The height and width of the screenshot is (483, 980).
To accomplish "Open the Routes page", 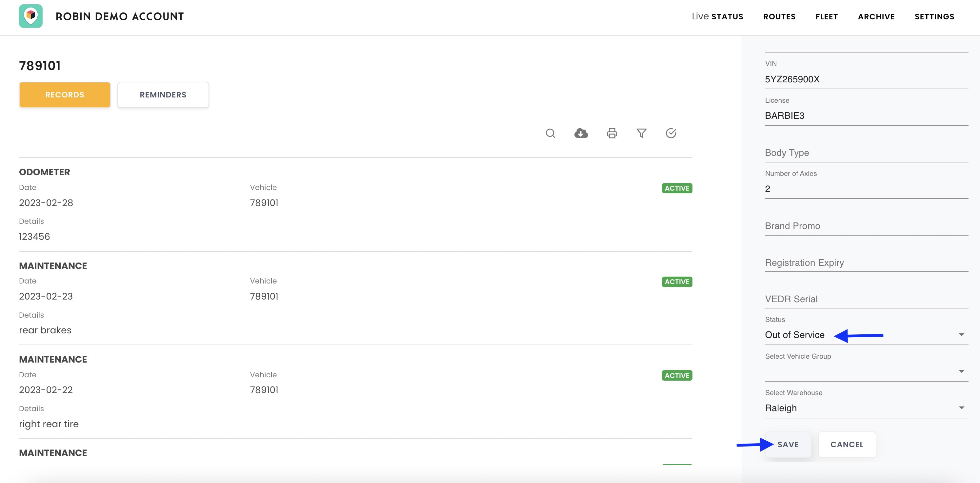I will pos(779,17).
